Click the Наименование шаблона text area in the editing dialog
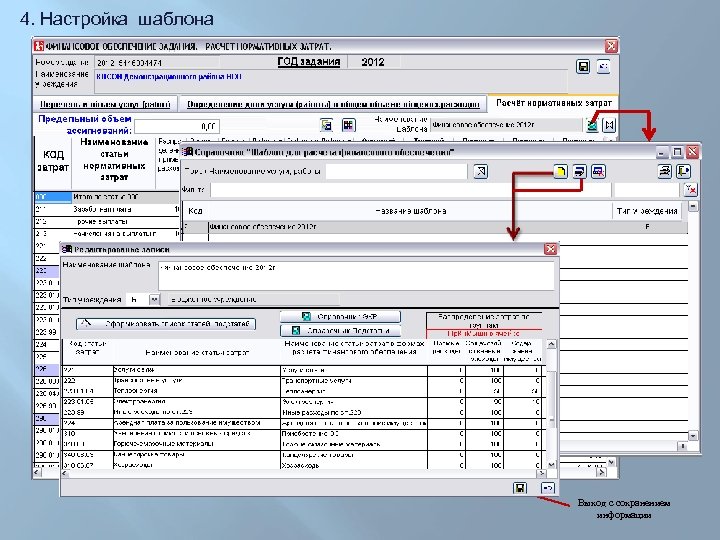 pyautogui.click(x=356, y=276)
